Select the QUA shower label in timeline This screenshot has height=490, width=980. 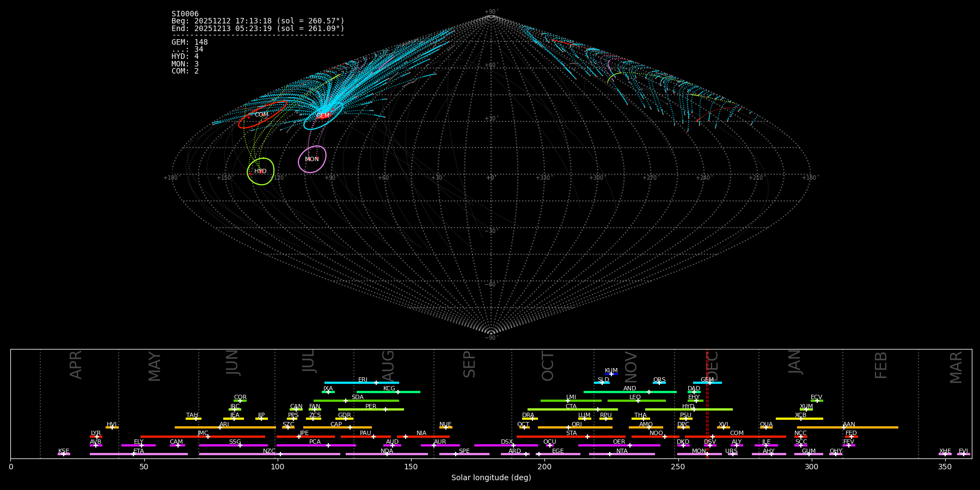click(x=766, y=425)
